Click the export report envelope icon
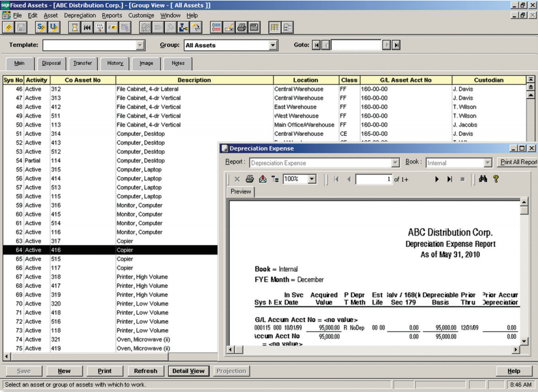 pyautogui.click(x=262, y=179)
